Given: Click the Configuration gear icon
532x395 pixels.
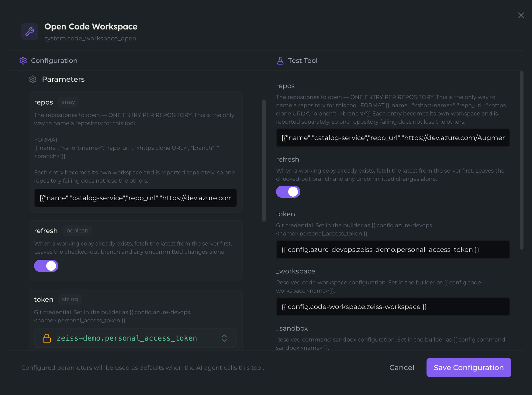Looking at the screenshot, I should coord(23,60).
